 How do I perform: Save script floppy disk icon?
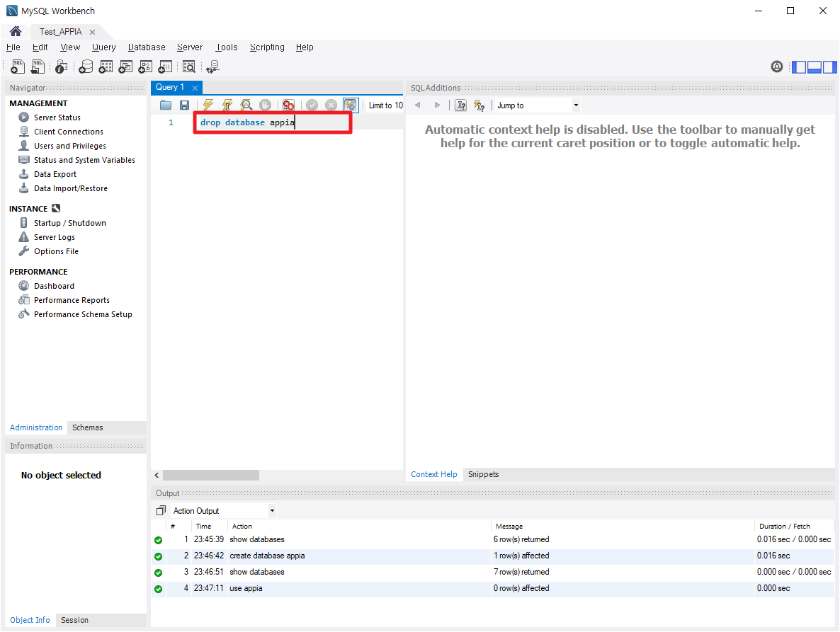click(184, 105)
